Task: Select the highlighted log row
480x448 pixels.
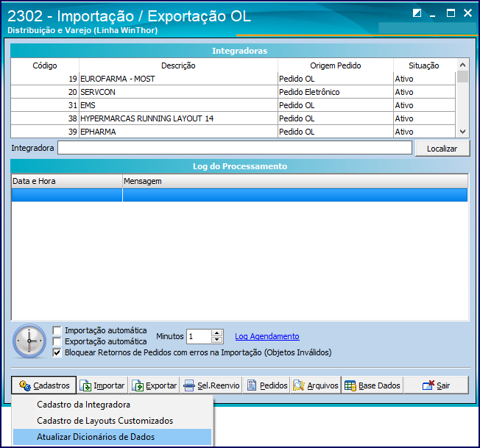Action: coord(239,195)
